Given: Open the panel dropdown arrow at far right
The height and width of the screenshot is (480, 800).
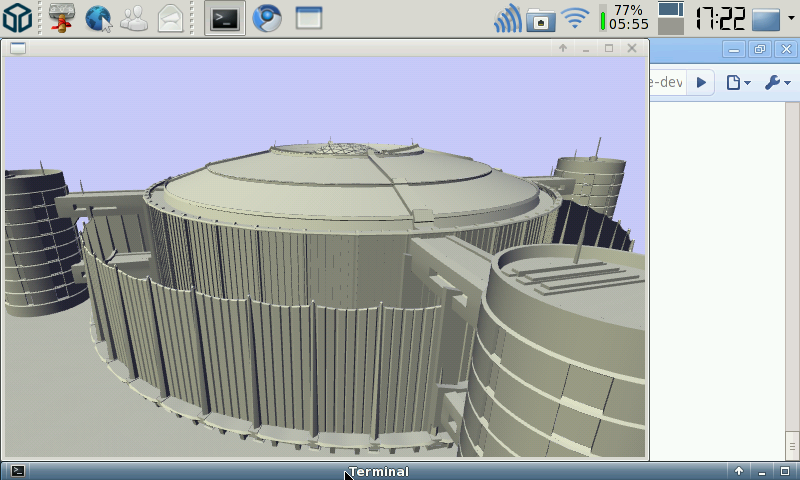Looking at the screenshot, I should point(791,18).
